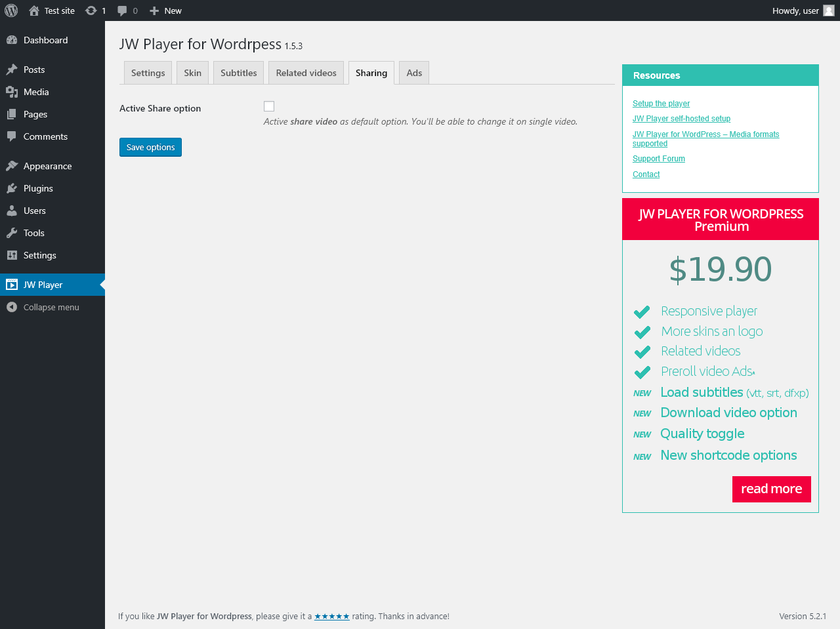Click the Users person icon

[12, 211]
